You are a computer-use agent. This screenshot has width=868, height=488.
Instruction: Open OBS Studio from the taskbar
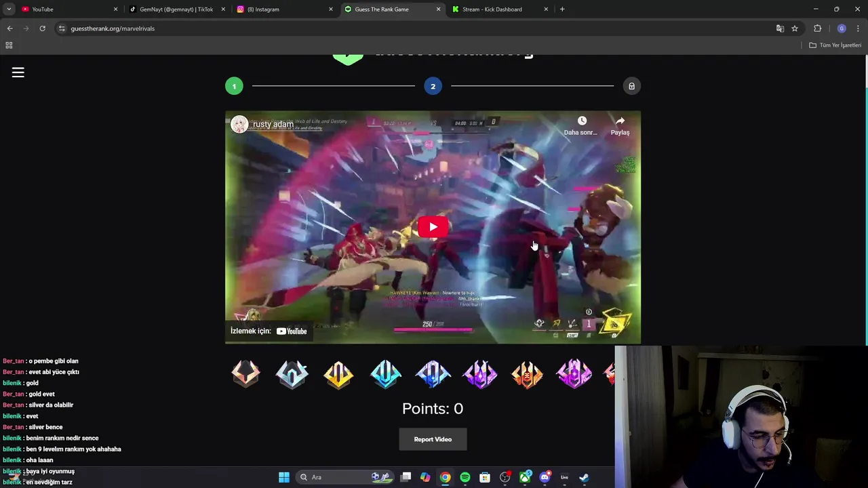505,477
